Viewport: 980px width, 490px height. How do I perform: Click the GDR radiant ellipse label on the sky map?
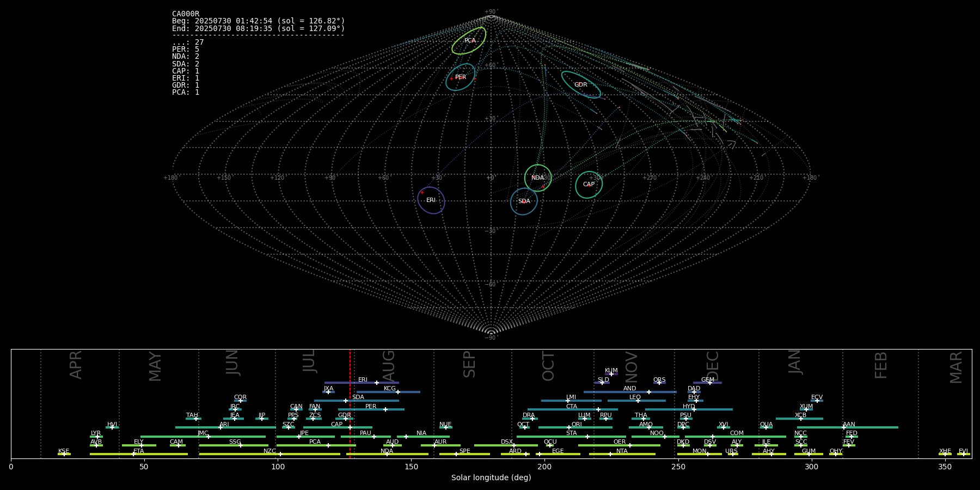(x=581, y=85)
